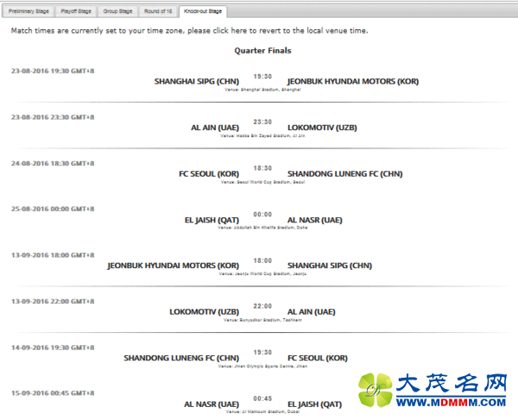Click the Abdullah Bin Khalifa Stadium venue text
This screenshot has width=518, height=420.
[x=262, y=228]
